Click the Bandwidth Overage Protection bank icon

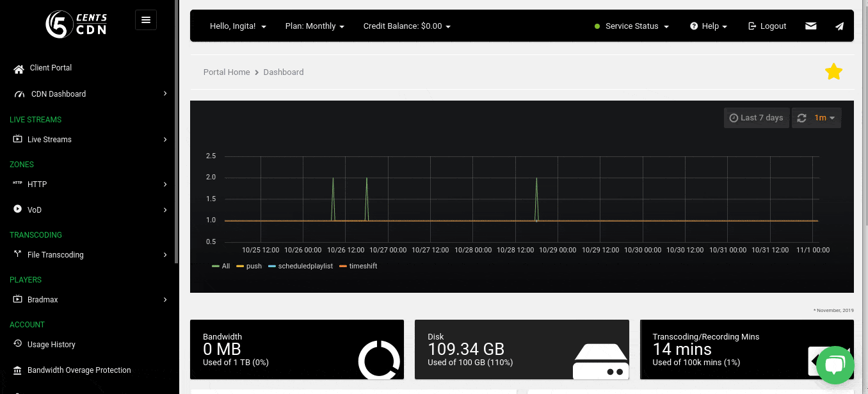pos(18,370)
